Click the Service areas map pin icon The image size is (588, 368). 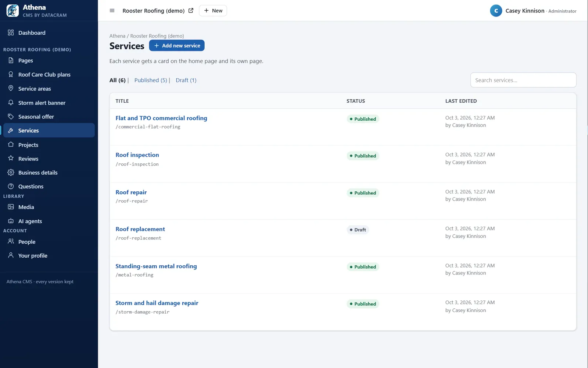coord(11,88)
